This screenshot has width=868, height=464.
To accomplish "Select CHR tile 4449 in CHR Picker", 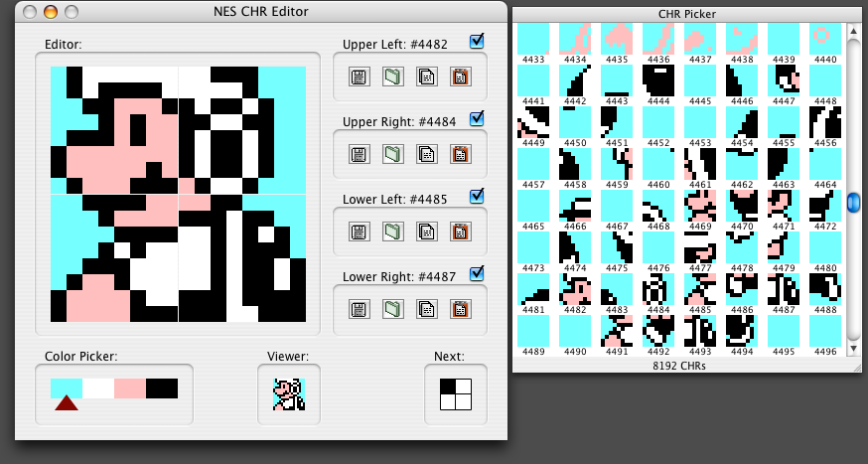I will (533, 122).
